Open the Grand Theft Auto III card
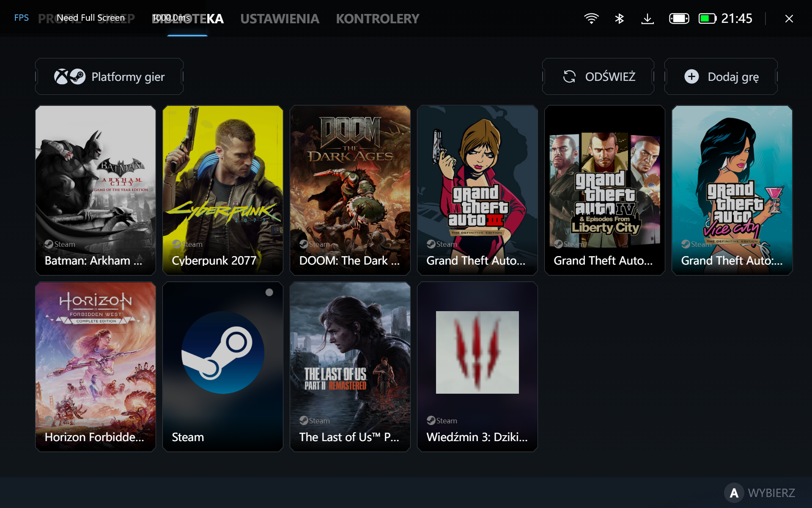This screenshot has width=812, height=508. point(477,190)
